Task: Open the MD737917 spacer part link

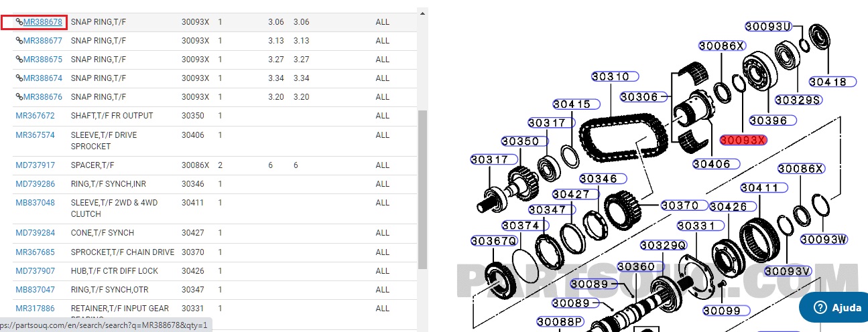Action: pos(35,165)
